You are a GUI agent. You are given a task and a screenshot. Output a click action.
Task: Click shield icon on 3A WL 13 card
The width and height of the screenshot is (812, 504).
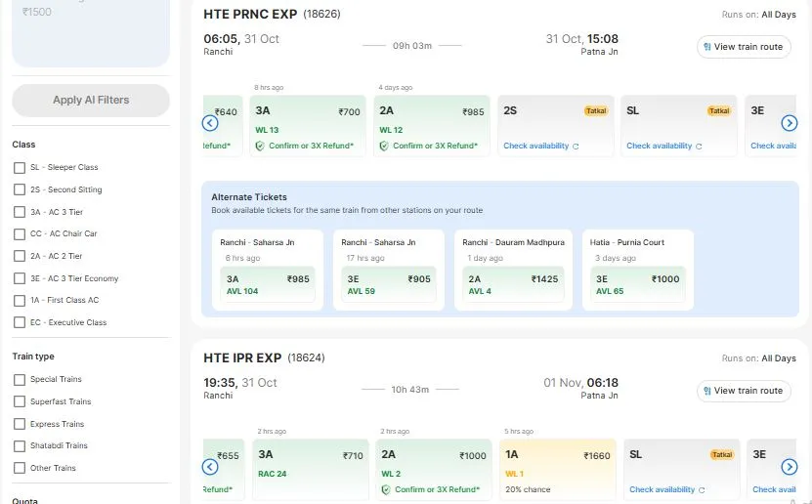260,146
